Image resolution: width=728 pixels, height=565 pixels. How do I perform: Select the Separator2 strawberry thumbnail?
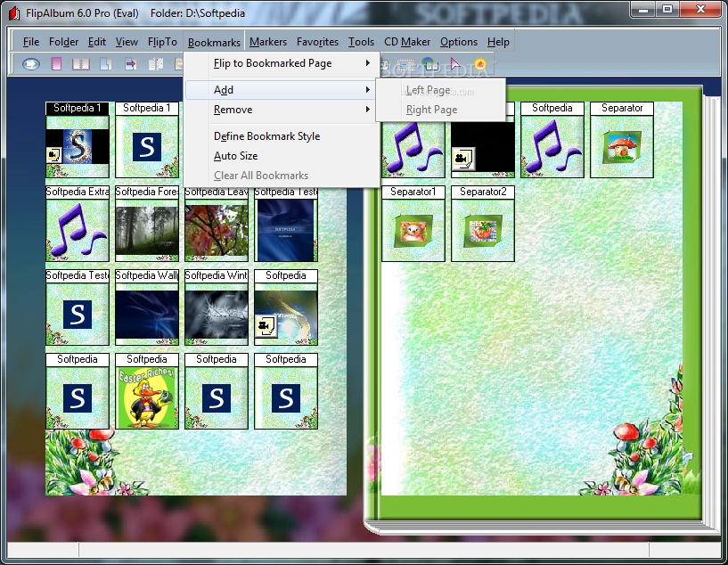pos(483,224)
